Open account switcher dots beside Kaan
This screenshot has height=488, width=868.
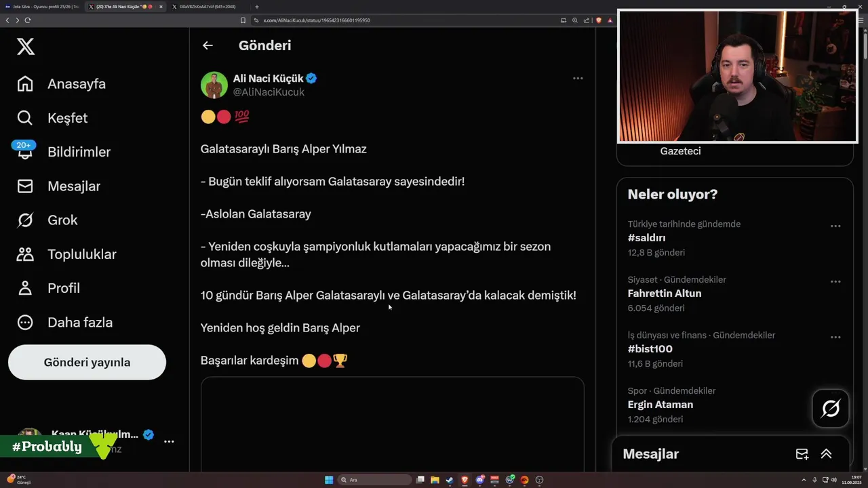click(169, 441)
